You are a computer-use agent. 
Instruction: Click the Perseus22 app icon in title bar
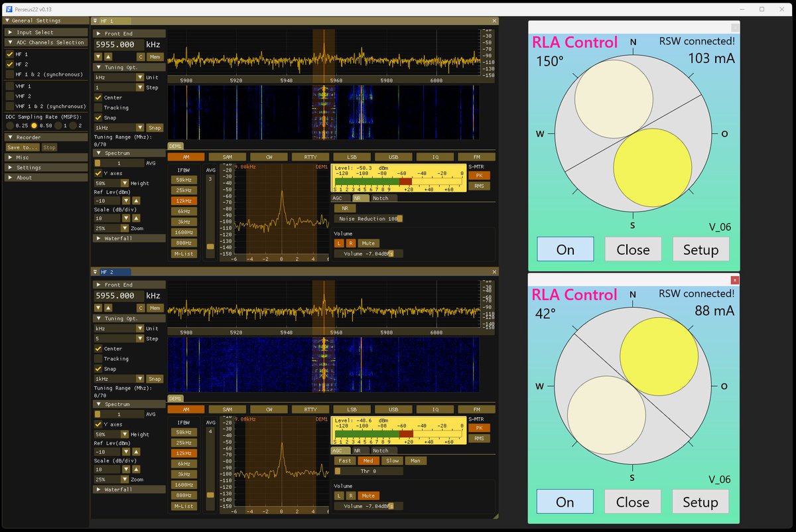tap(9, 9)
